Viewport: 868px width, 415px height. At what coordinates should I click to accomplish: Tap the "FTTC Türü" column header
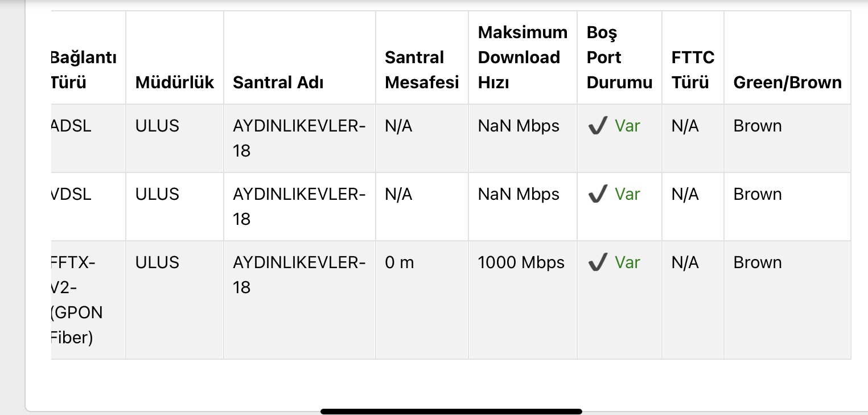[x=692, y=70]
